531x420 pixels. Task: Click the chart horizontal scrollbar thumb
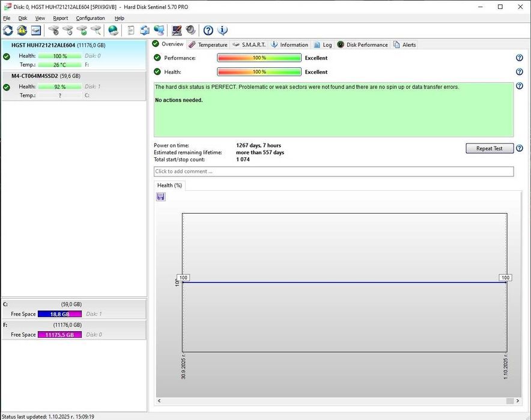click(509, 401)
